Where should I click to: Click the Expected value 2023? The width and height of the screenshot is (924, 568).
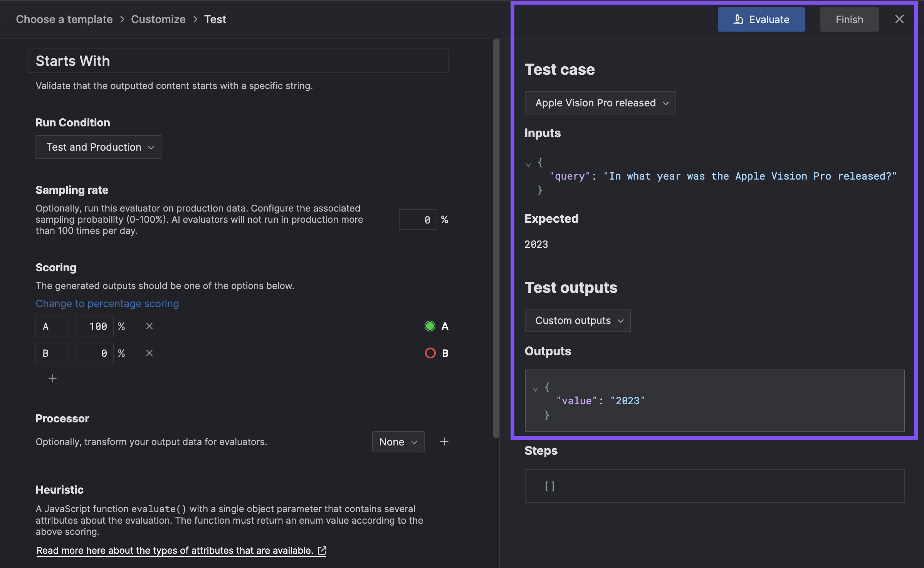pos(536,244)
